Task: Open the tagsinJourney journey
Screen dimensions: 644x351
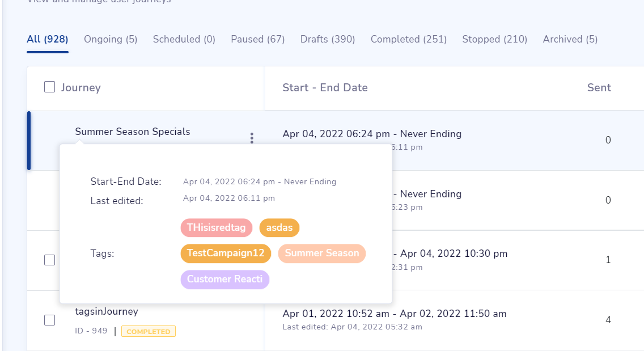Action: [x=107, y=311]
